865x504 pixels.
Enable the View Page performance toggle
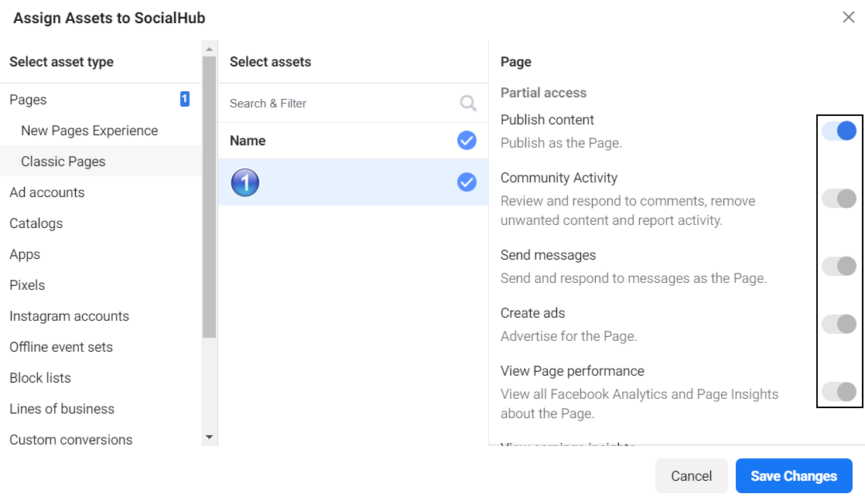[x=839, y=392]
